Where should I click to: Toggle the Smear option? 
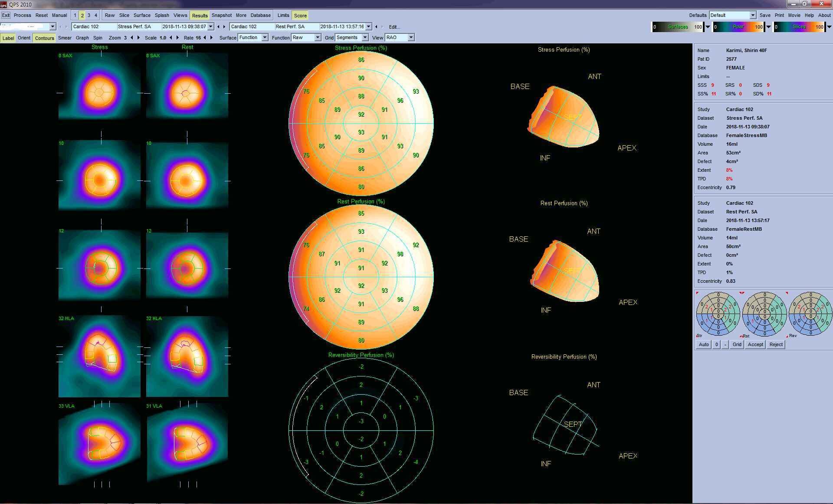click(65, 38)
